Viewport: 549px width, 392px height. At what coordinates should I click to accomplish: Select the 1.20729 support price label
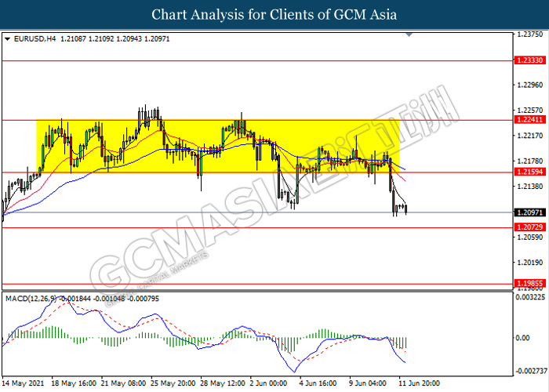coord(529,227)
